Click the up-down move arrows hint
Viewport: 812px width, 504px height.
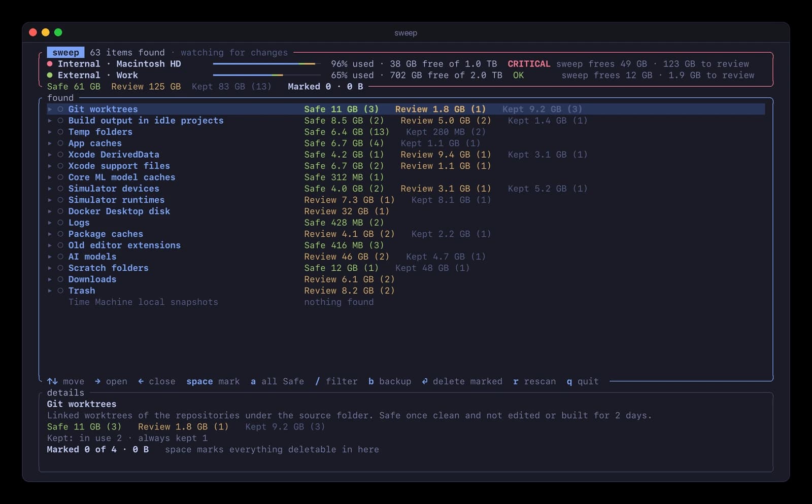pyautogui.click(x=52, y=381)
